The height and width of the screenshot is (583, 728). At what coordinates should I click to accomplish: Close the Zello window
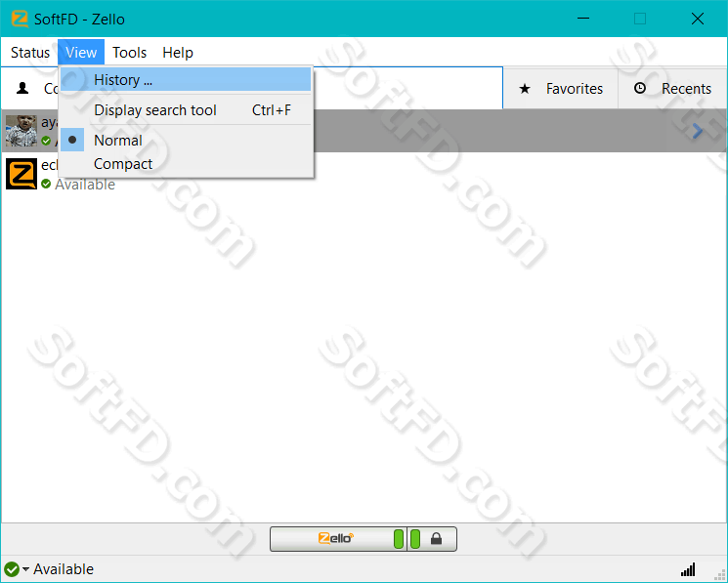pos(698,19)
